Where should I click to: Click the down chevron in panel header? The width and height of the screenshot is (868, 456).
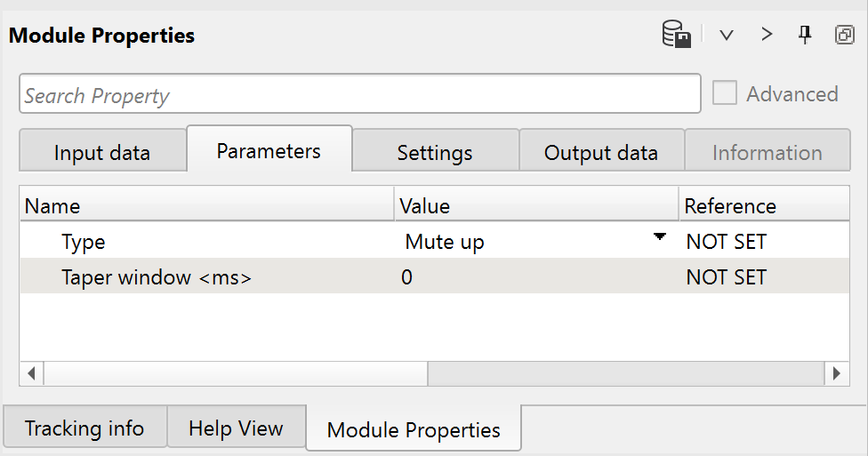[x=727, y=36]
